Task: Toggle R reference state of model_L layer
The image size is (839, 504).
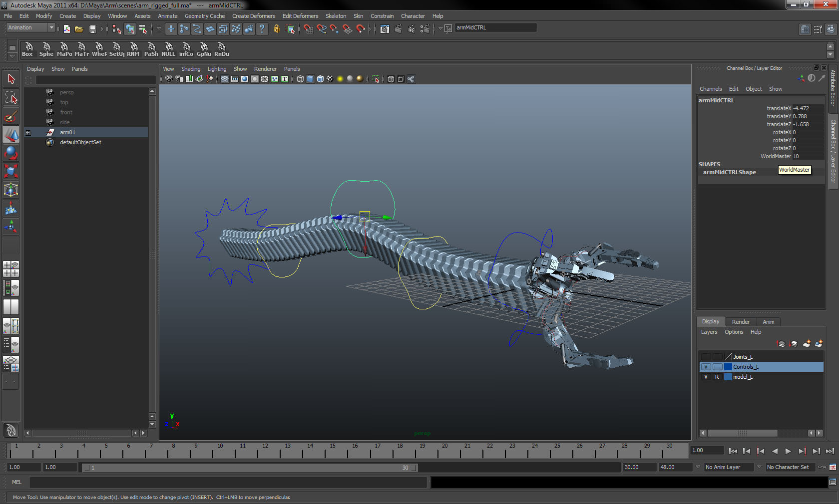Action: pos(717,377)
